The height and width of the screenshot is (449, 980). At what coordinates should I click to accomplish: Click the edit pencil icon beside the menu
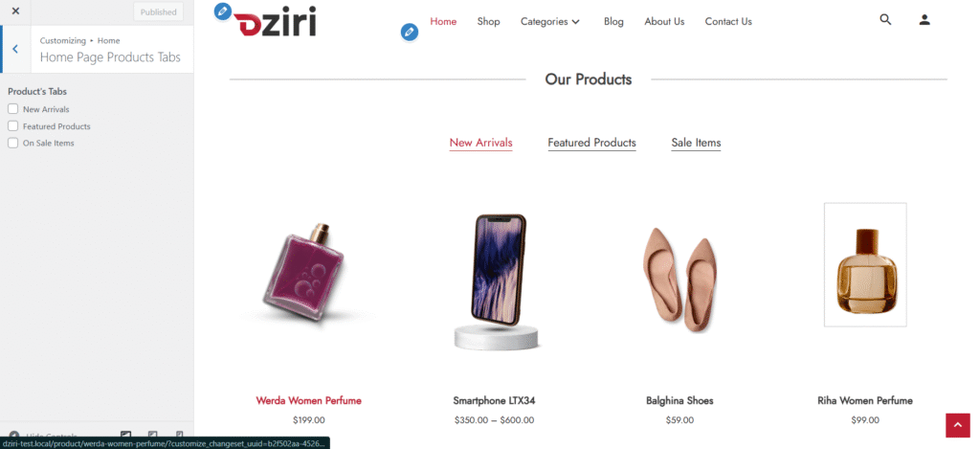pyautogui.click(x=410, y=32)
